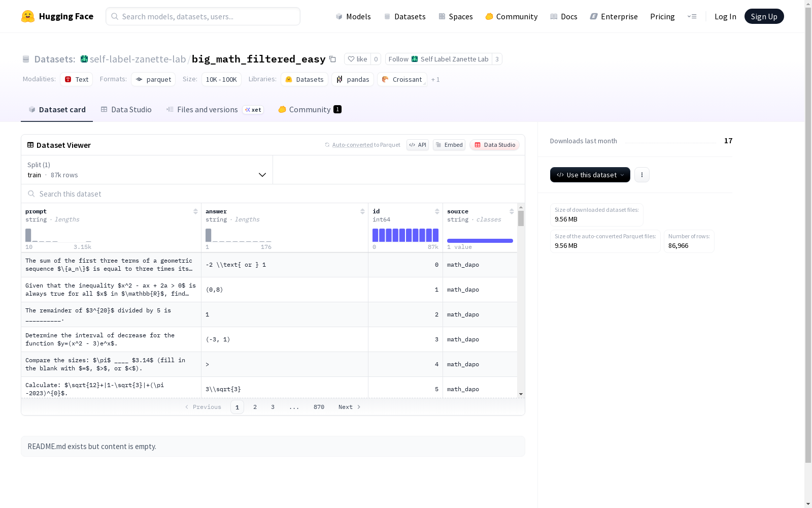Select the parquet format tag

coord(153,79)
